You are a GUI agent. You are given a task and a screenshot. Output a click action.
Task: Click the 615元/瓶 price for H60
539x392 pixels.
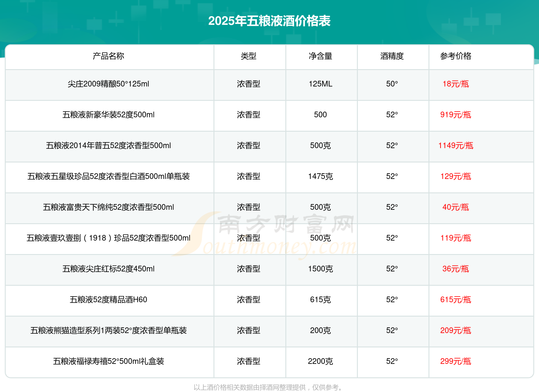[x=455, y=300]
